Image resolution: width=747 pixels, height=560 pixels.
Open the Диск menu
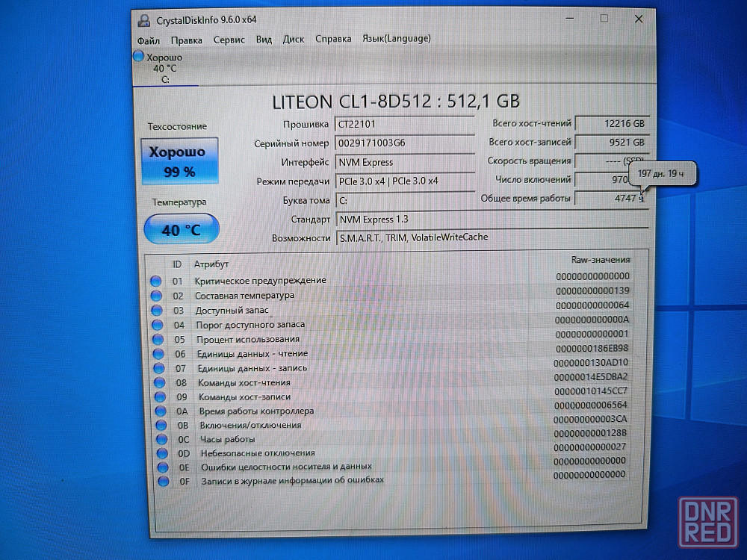pyautogui.click(x=294, y=39)
